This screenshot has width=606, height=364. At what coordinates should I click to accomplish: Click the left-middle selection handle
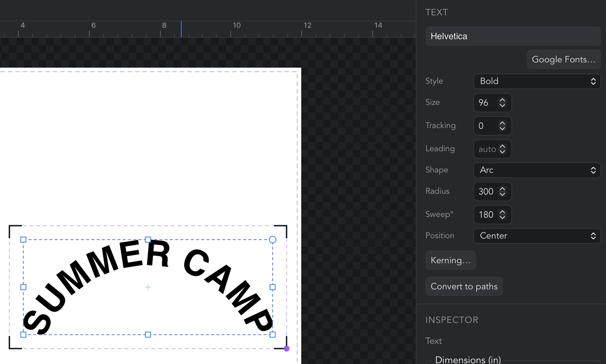click(x=23, y=287)
